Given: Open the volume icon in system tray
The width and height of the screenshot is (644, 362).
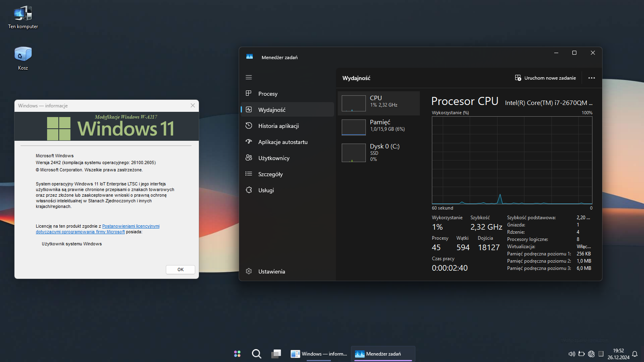Looking at the screenshot, I should point(571,354).
